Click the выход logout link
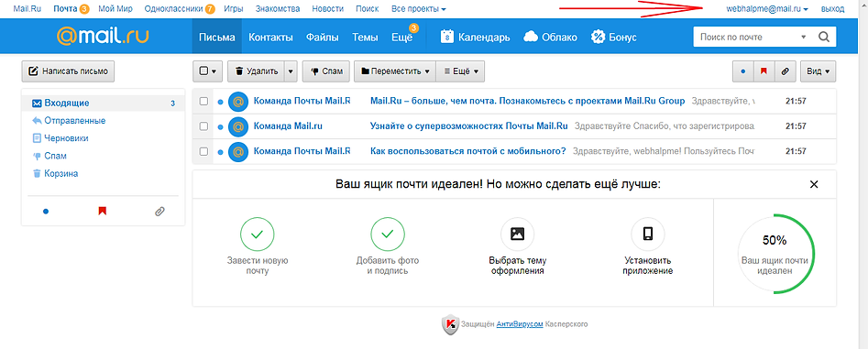 pos(832,9)
